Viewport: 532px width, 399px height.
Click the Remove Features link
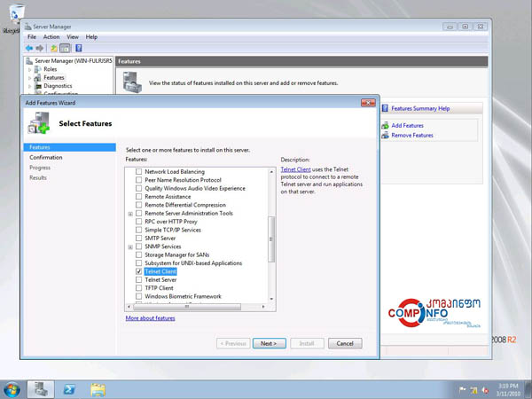coord(412,136)
